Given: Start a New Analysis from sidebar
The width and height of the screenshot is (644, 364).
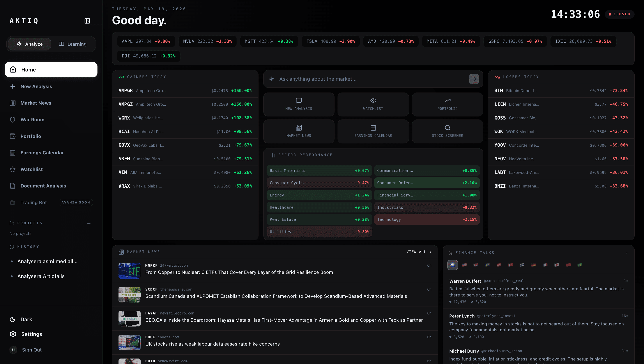Looking at the screenshot, I should tap(51, 86).
